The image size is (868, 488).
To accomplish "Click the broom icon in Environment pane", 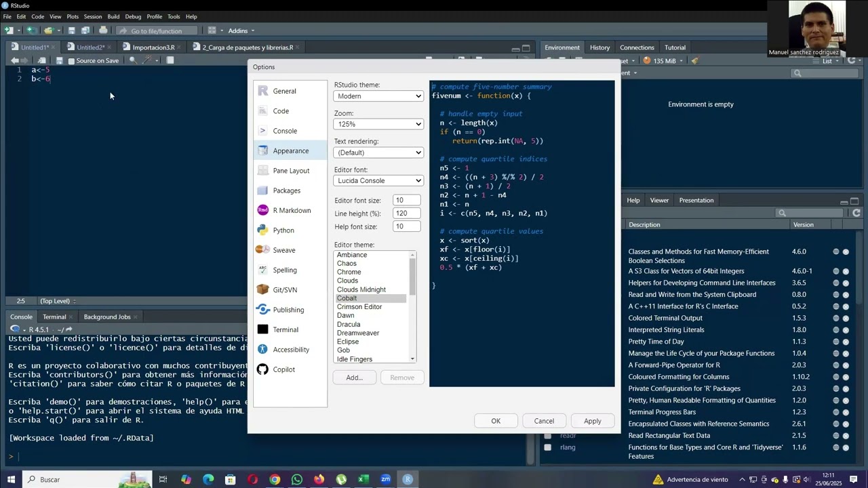I will 694,60.
